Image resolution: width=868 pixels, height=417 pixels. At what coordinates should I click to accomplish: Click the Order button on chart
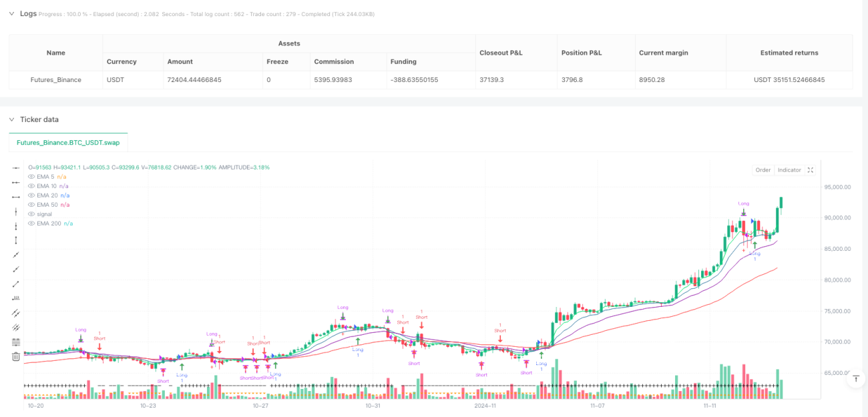coord(763,170)
